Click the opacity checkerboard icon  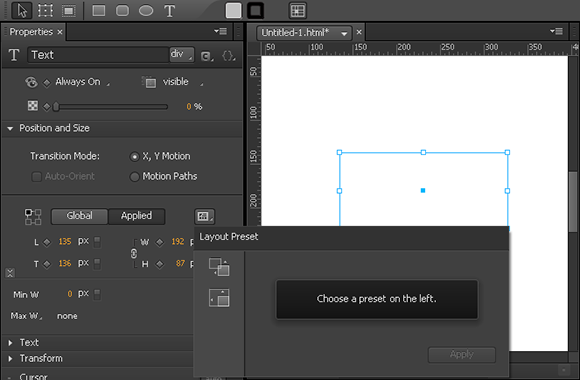pos(33,106)
